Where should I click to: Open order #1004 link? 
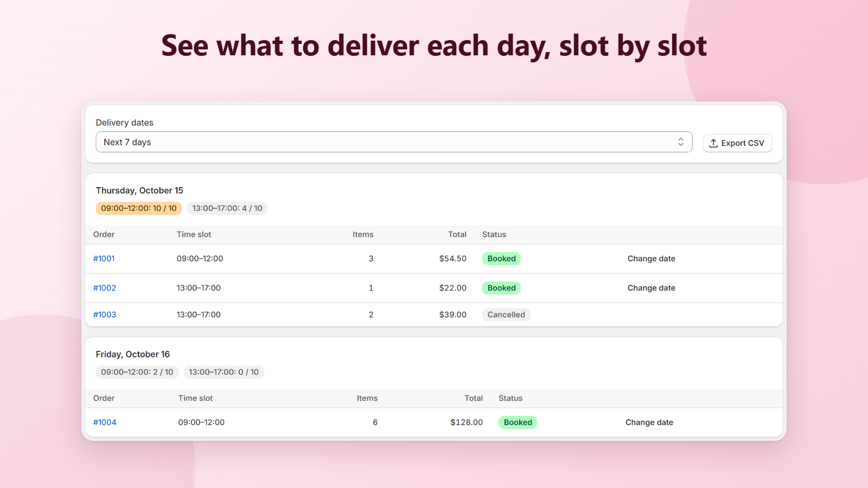[x=104, y=422]
